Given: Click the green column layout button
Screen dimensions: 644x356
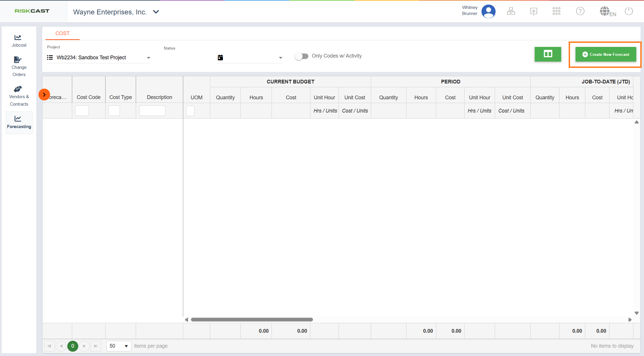Looking at the screenshot, I should pyautogui.click(x=548, y=54).
